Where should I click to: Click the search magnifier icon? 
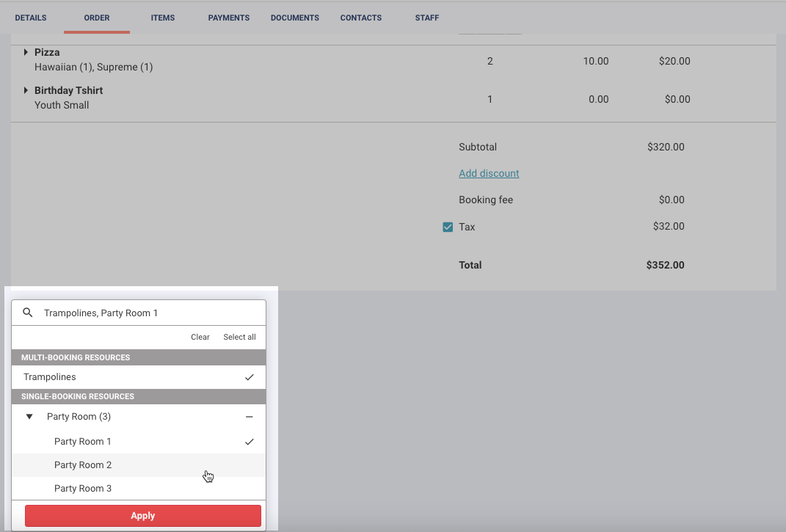28,313
